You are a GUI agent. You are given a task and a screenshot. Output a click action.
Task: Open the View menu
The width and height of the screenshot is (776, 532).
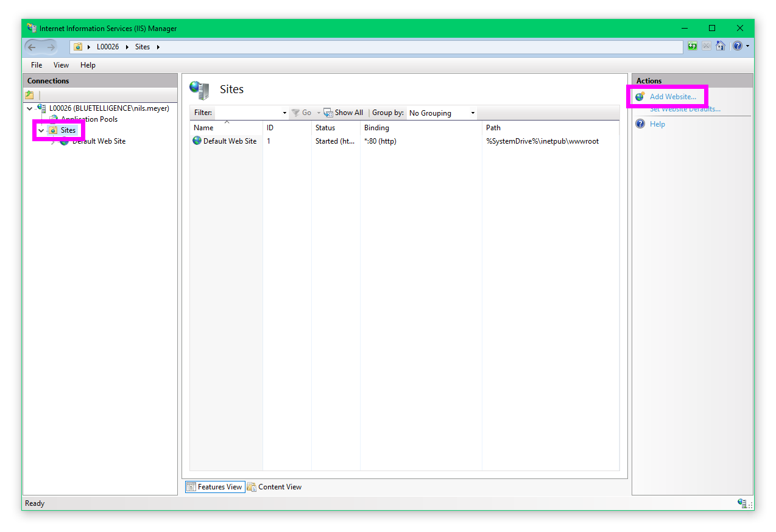pyautogui.click(x=61, y=65)
